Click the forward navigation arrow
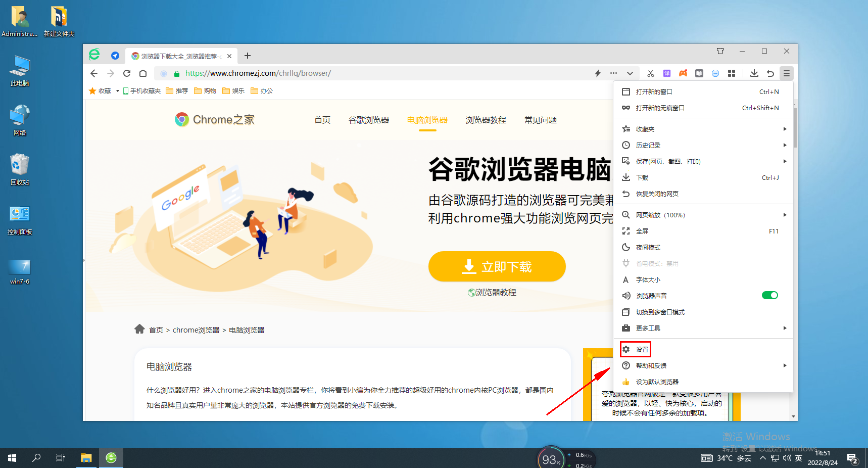The width and height of the screenshot is (868, 468). pos(111,73)
